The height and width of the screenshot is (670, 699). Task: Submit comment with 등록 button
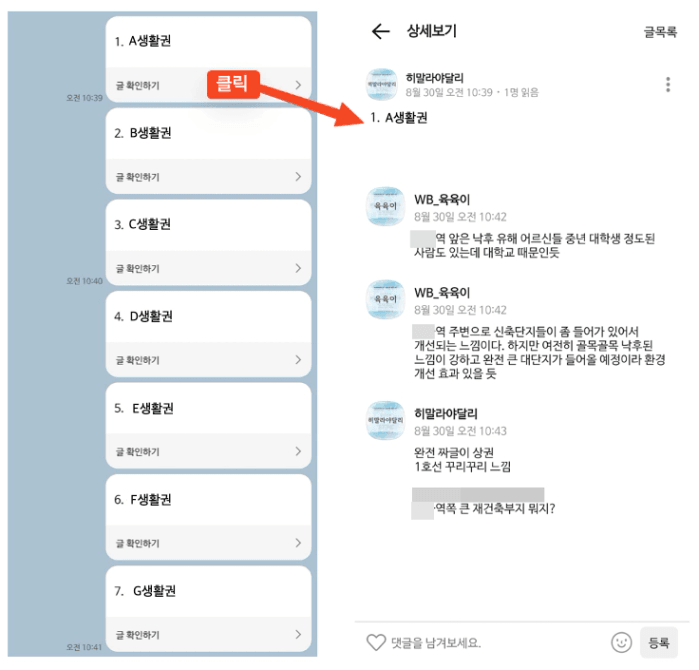(658, 642)
